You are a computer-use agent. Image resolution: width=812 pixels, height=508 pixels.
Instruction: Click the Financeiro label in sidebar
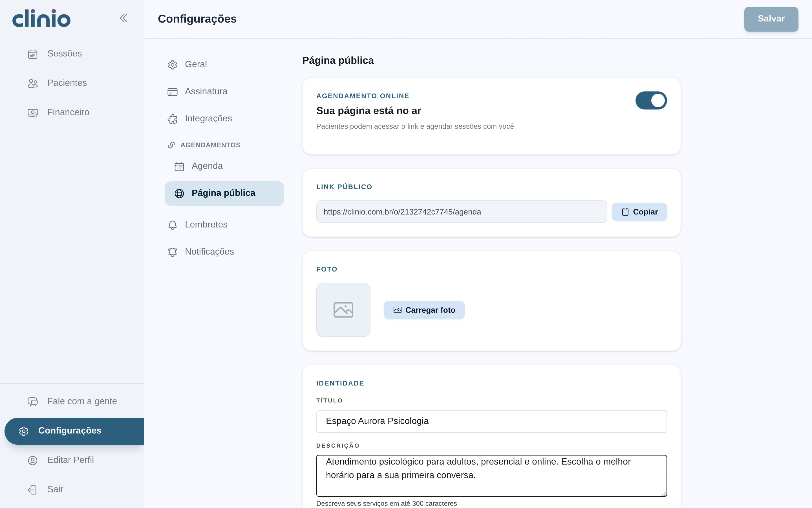coord(69,112)
